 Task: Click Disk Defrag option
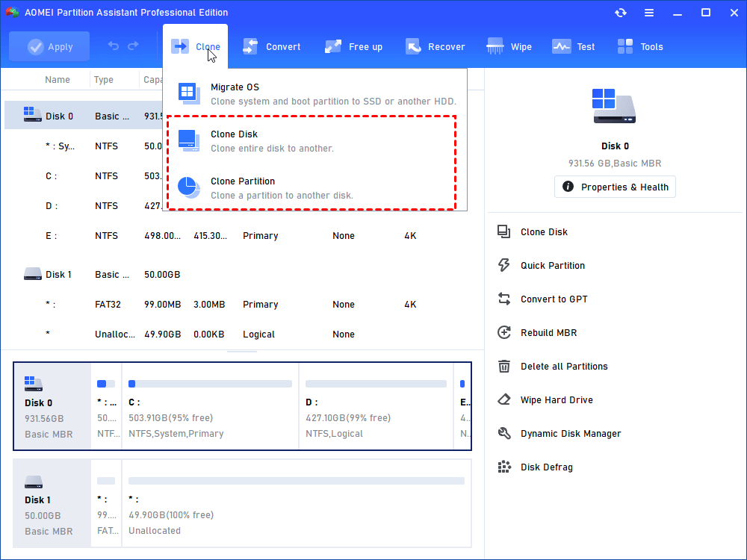pyautogui.click(x=547, y=467)
